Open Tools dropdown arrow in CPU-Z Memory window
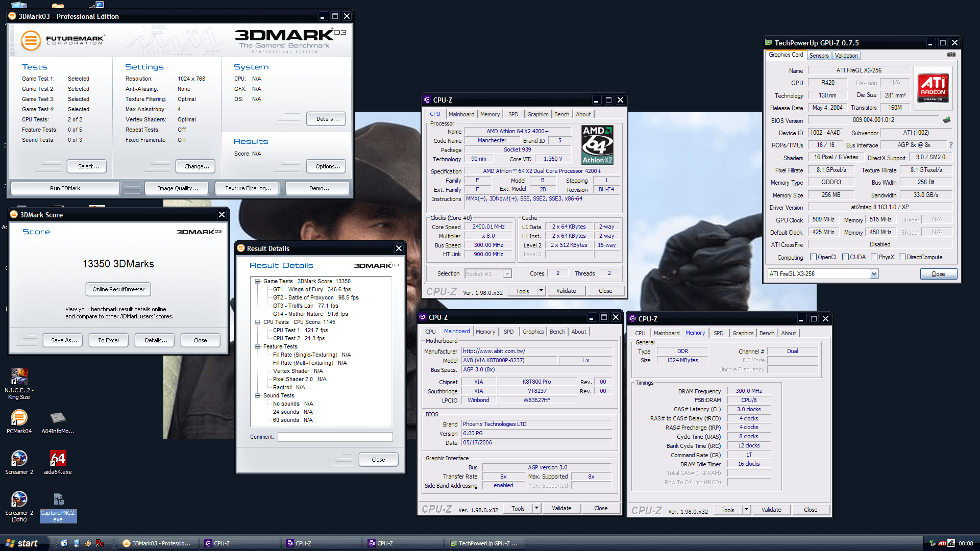This screenshot has height=551, width=980. pos(746,510)
